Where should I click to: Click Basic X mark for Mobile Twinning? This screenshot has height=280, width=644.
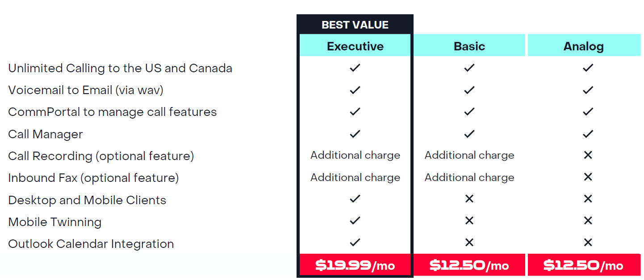tap(469, 221)
